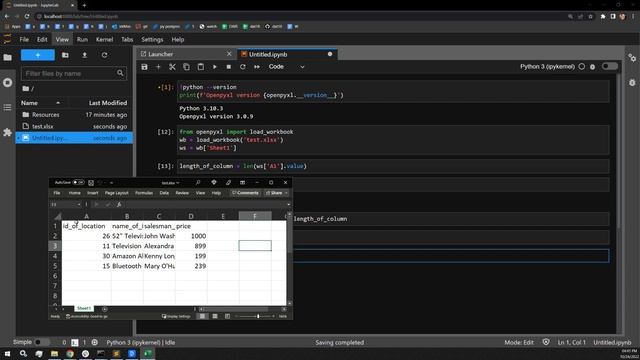Screen dimensions: 640x360
Task: Click Mode: Edit in the status bar
Action: 519,342
